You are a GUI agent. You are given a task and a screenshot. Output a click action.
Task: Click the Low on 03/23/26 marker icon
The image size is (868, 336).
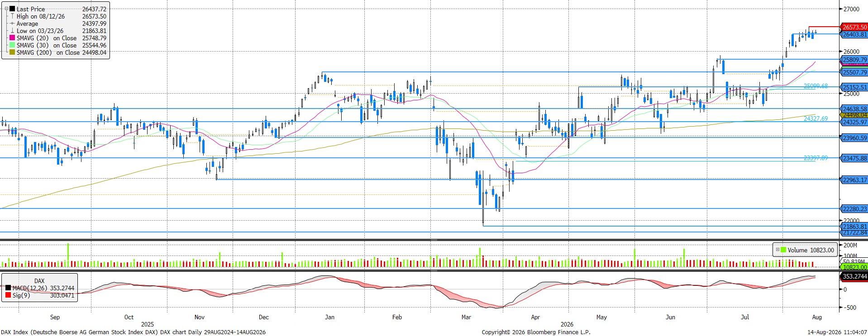[13, 31]
